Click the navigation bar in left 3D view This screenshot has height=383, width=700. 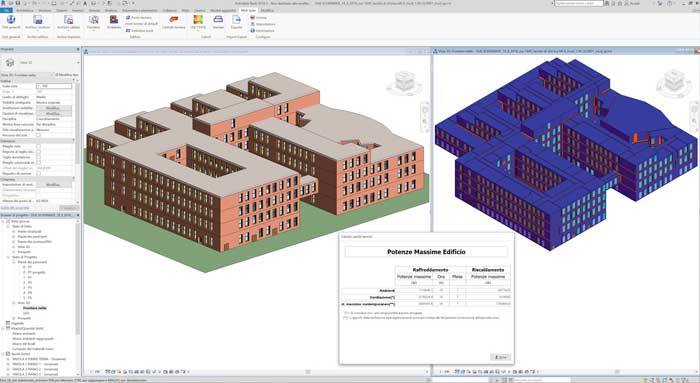(425, 116)
